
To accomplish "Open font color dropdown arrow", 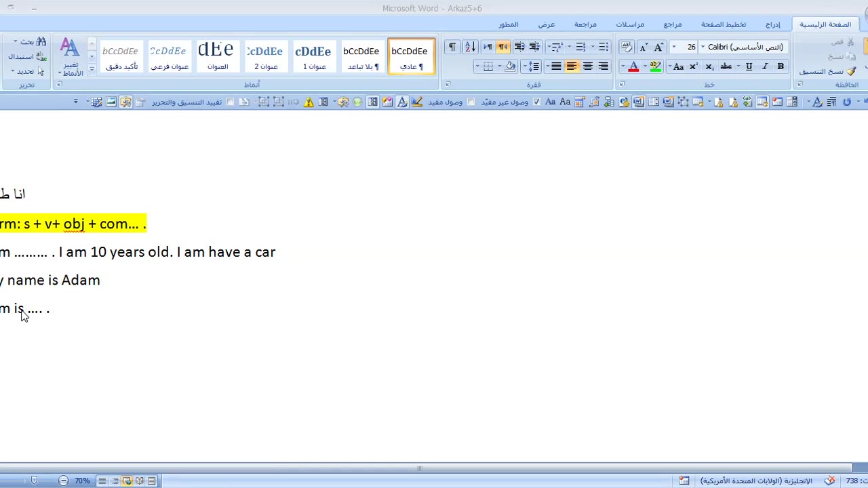I will (x=623, y=66).
